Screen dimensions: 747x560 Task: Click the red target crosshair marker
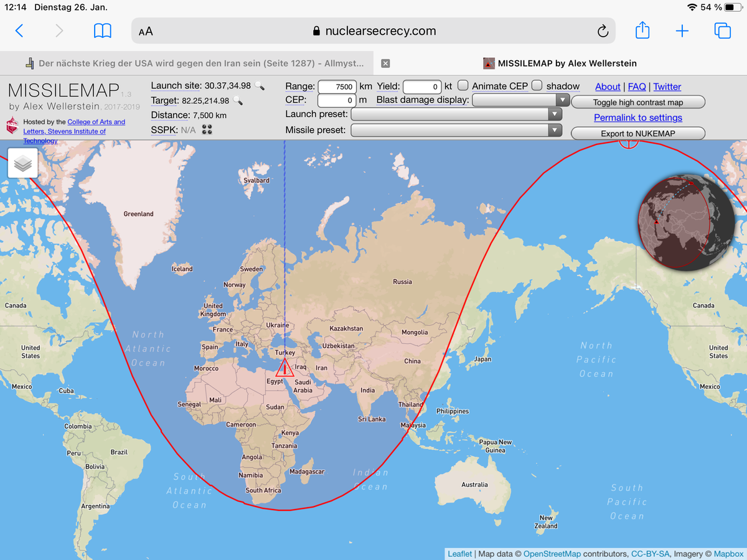click(x=629, y=143)
